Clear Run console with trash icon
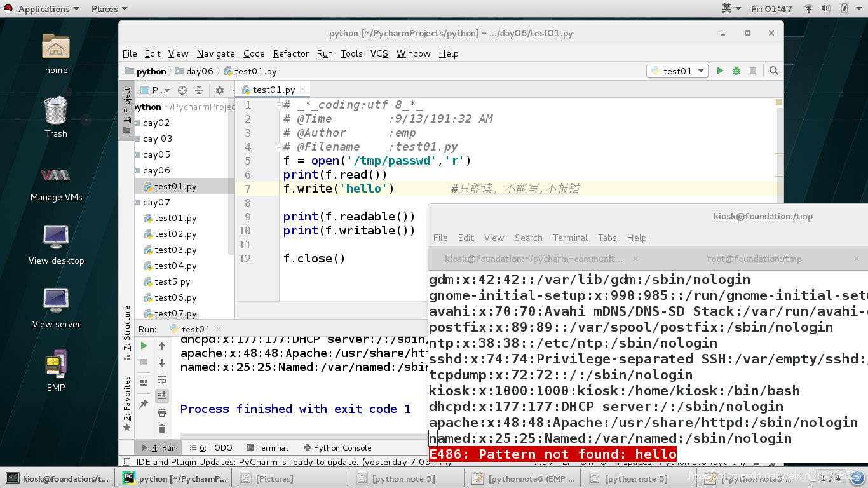Image resolution: width=868 pixels, height=488 pixels. click(162, 429)
